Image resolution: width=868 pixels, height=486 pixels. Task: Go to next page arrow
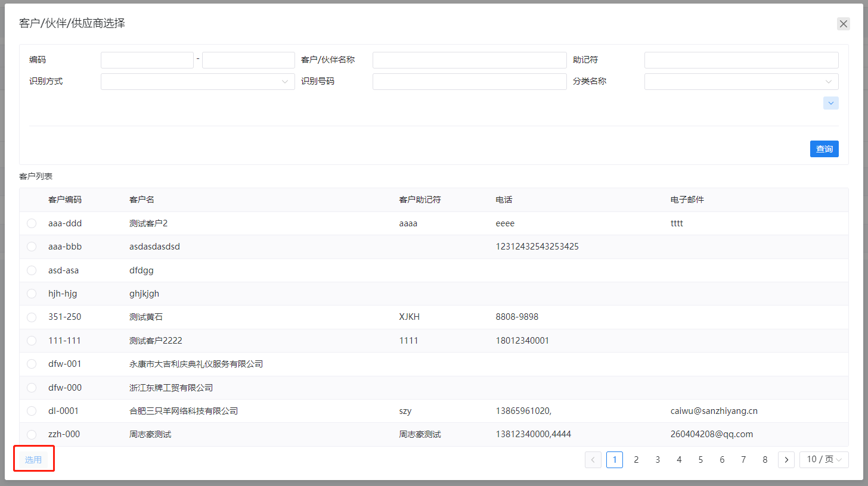786,460
